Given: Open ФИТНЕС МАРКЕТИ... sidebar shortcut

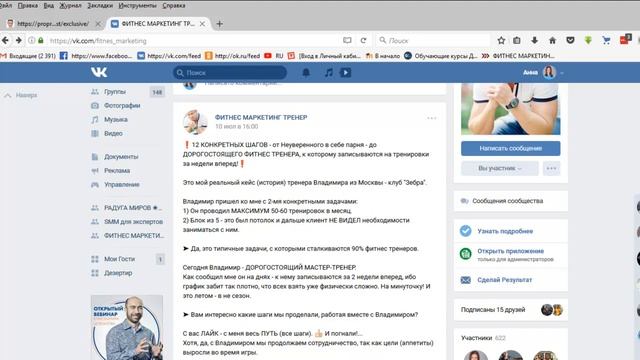Looking at the screenshot, I should [127, 236].
